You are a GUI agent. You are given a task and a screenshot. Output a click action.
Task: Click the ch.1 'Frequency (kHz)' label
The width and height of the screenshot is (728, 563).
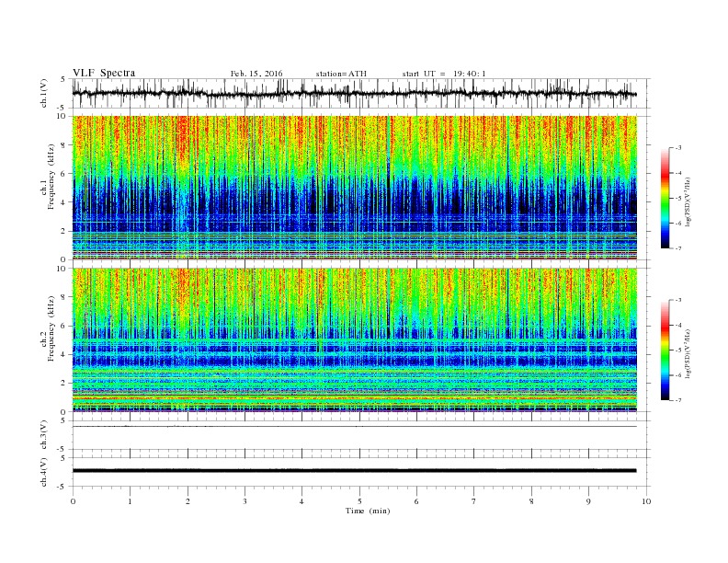pos(51,177)
